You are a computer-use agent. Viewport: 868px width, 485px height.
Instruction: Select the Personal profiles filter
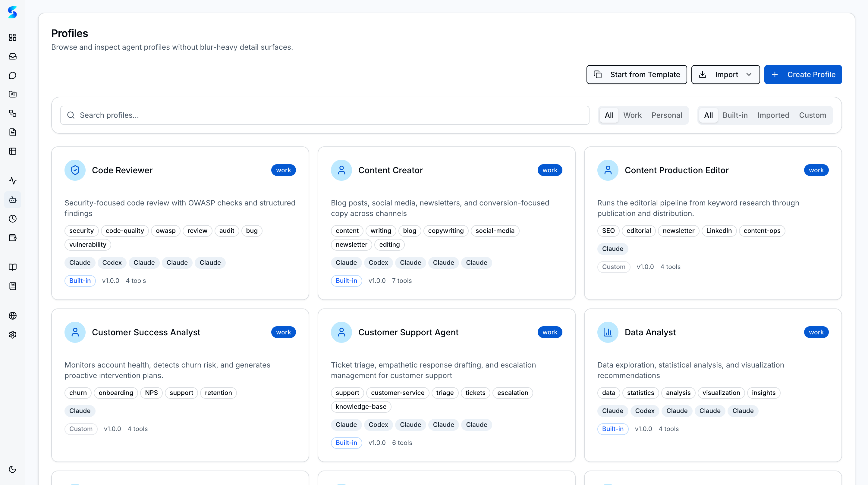667,115
